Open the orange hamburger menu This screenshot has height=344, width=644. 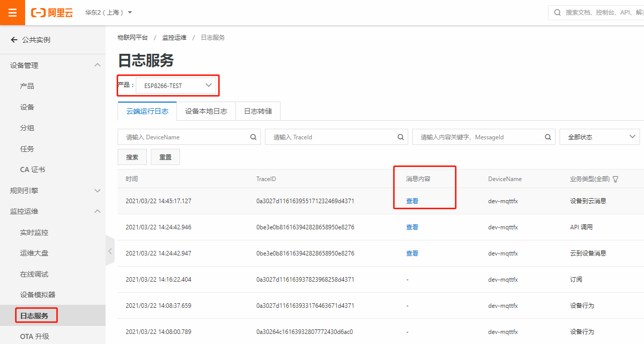pyautogui.click(x=13, y=13)
